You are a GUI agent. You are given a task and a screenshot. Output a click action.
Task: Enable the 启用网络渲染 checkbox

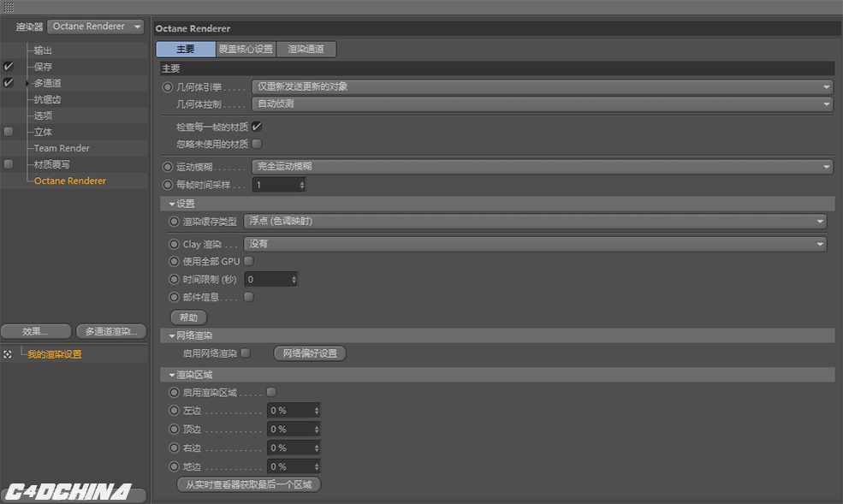tap(245, 353)
